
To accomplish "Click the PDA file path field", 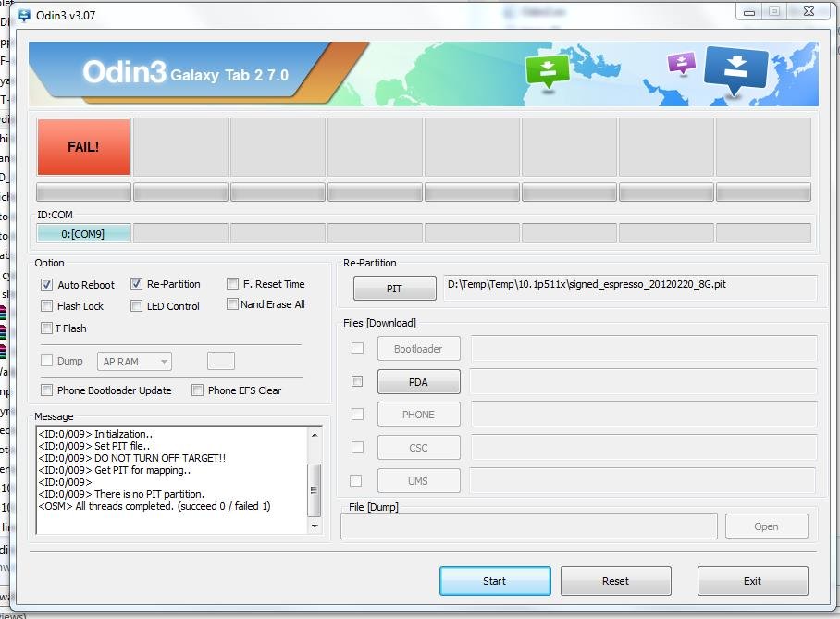I will [x=643, y=381].
